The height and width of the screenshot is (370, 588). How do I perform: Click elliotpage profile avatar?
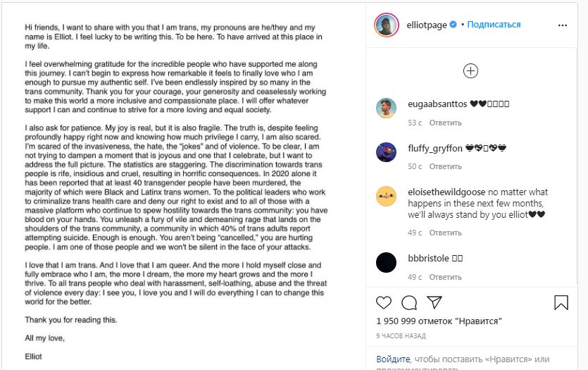pyautogui.click(x=386, y=24)
